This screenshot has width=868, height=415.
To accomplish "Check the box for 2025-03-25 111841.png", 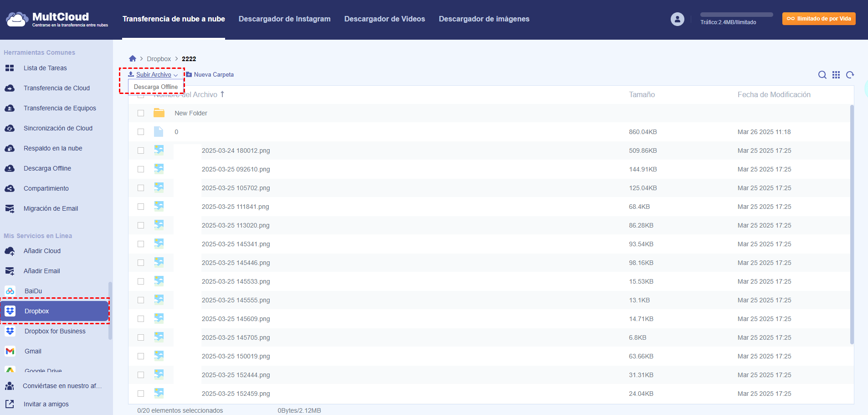I will 141,207.
